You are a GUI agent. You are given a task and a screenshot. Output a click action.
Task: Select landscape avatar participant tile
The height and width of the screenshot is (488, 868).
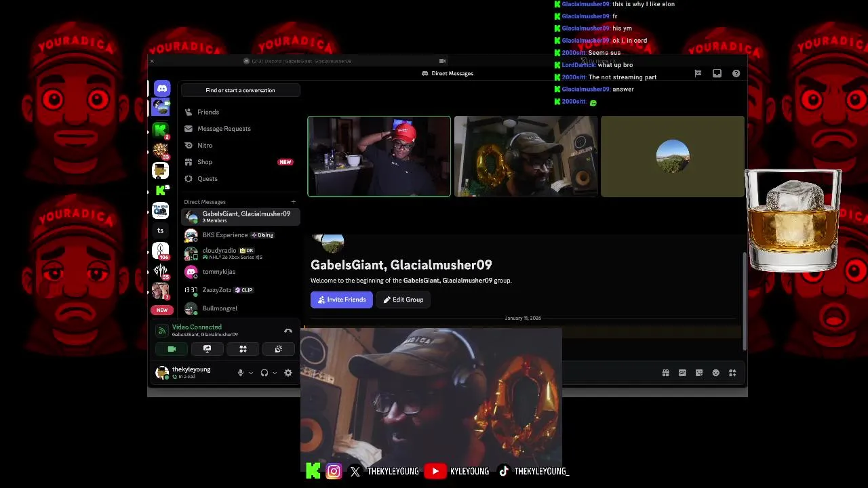[673, 157]
